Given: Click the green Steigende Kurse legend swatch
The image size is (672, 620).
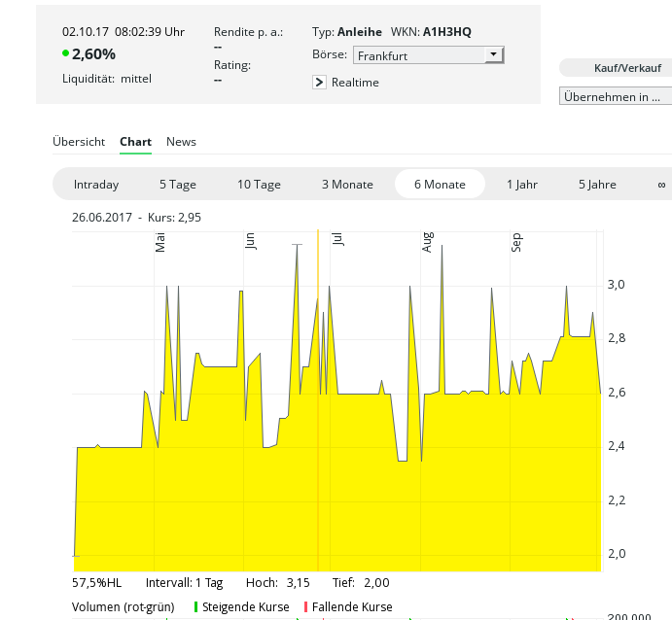Looking at the screenshot, I should point(196,607).
